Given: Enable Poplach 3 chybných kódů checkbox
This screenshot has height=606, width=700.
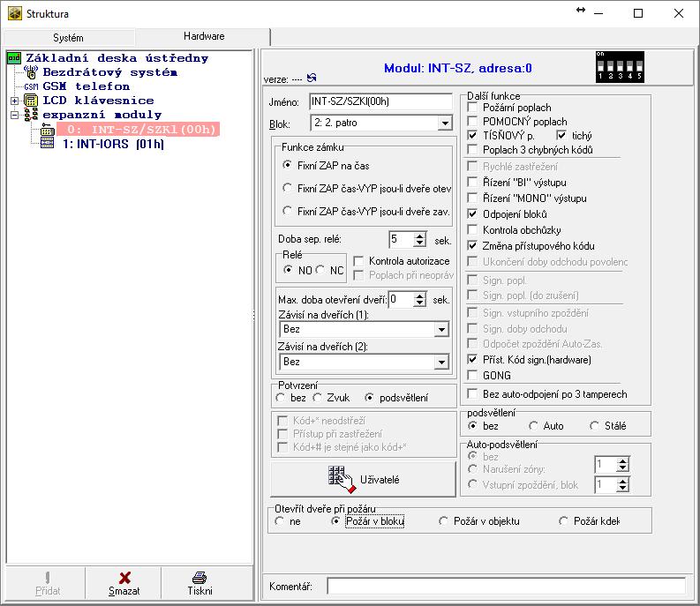Looking at the screenshot, I should (x=472, y=149).
